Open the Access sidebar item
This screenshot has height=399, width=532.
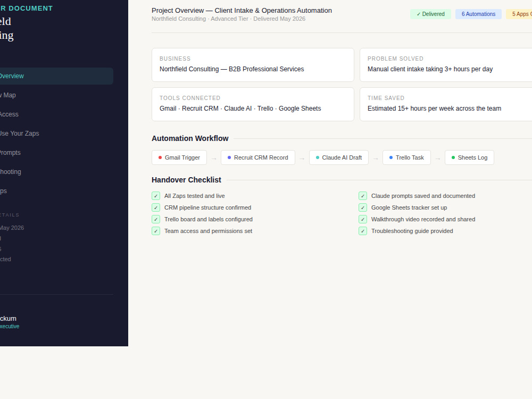tap(56, 114)
